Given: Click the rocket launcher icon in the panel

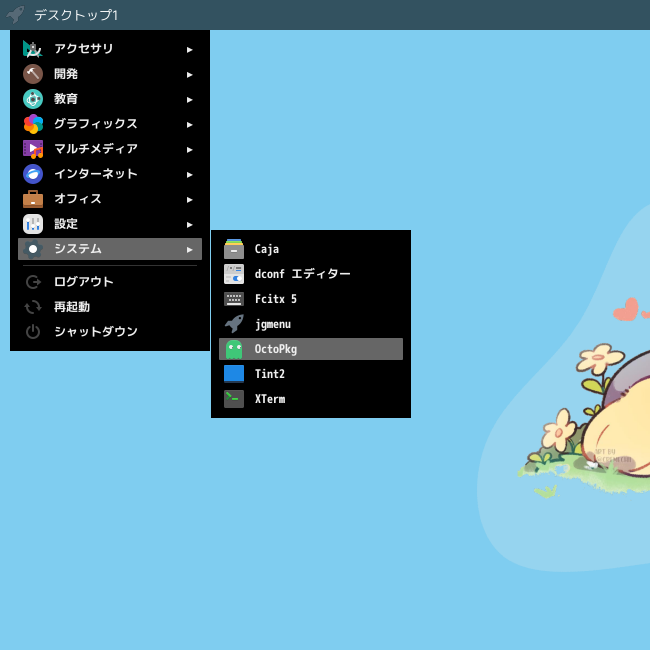Looking at the screenshot, I should point(16,15).
